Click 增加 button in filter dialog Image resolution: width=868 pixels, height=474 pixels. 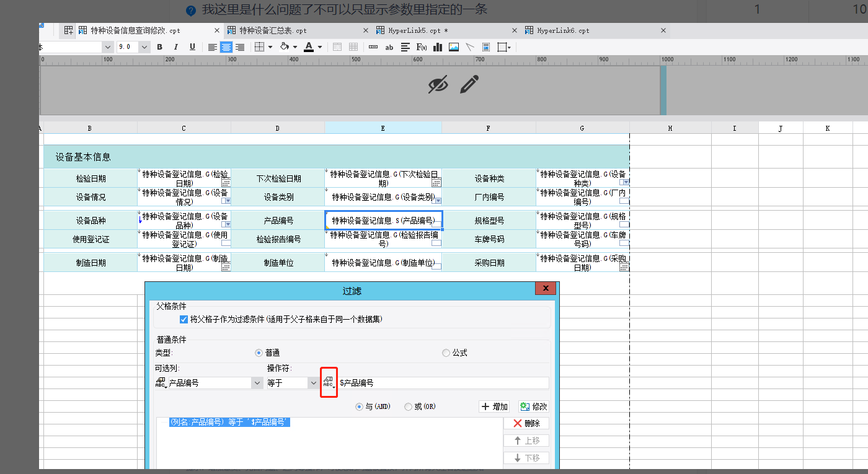point(495,406)
